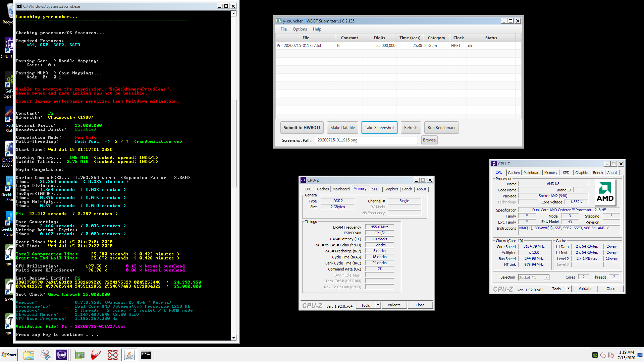Click the muted volume tray icon
Viewport: 644px width, 362px height.
pyautogui.click(x=603, y=355)
